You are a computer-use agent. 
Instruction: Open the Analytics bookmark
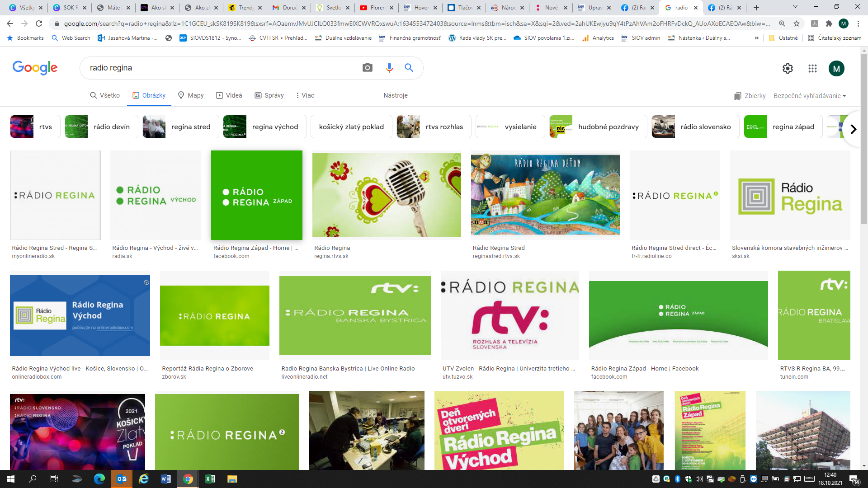point(598,38)
